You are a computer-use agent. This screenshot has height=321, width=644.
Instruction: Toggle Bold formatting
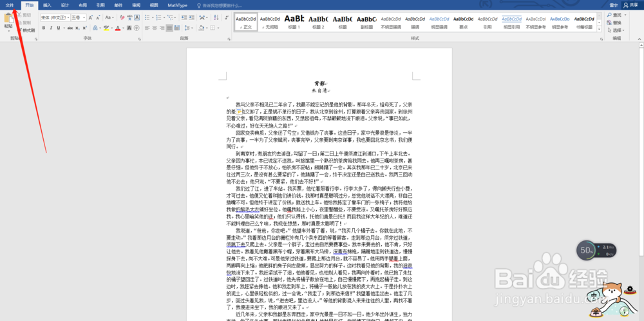44,28
